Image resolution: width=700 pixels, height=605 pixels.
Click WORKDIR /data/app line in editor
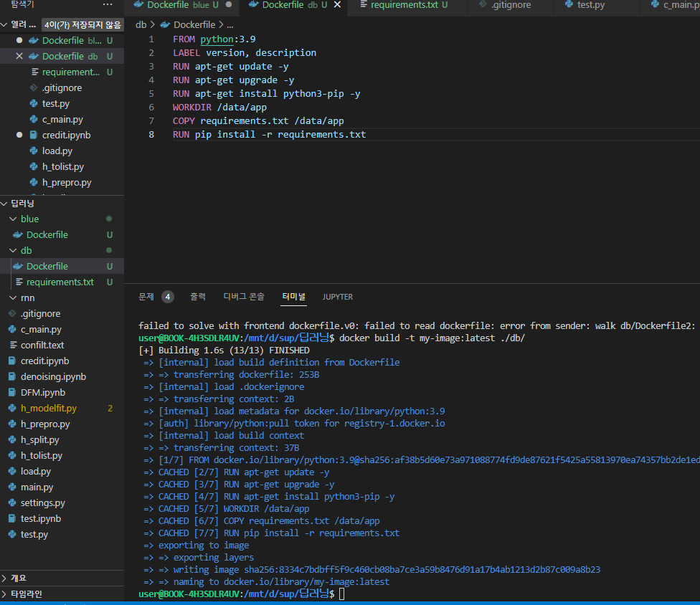pyautogui.click(x=219, y=107)
